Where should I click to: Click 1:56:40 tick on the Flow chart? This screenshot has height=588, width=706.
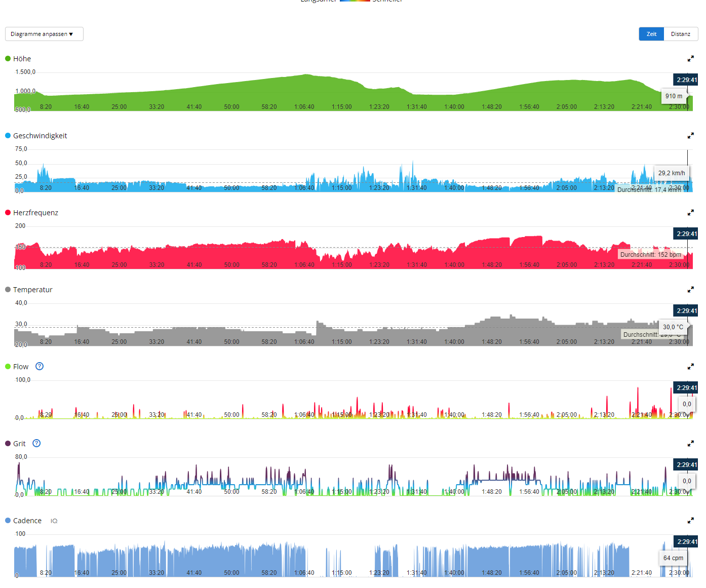click(529, 415)
